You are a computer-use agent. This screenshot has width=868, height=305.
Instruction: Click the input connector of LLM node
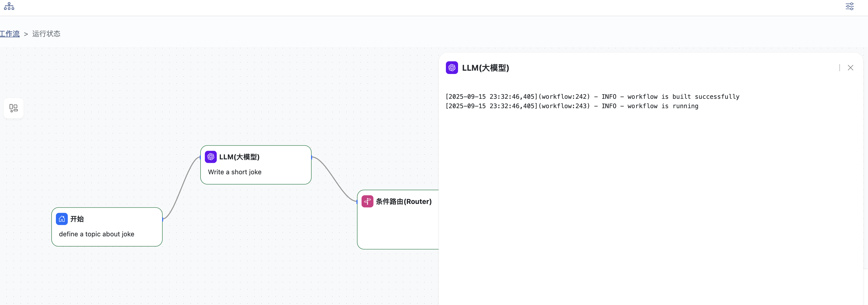coord(201,157)
